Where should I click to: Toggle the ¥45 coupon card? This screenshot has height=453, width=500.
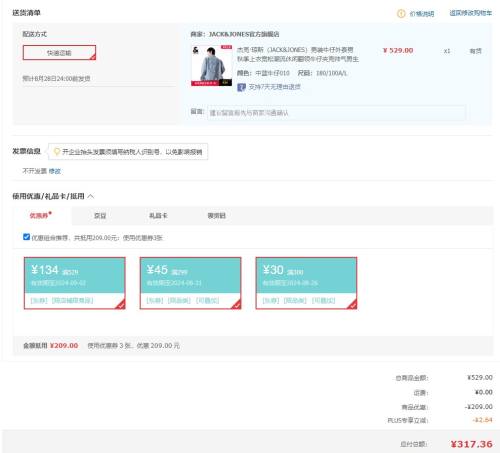click(x=190, y=283)
